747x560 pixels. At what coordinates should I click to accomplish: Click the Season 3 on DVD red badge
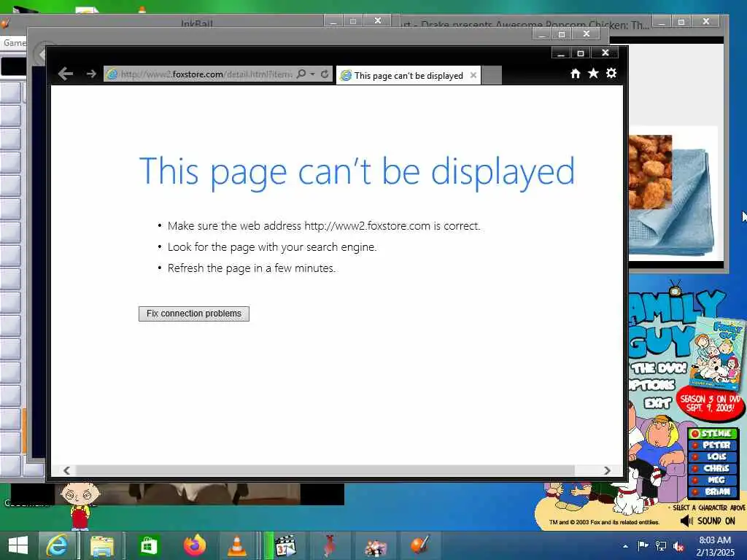[x=710, y=403]
